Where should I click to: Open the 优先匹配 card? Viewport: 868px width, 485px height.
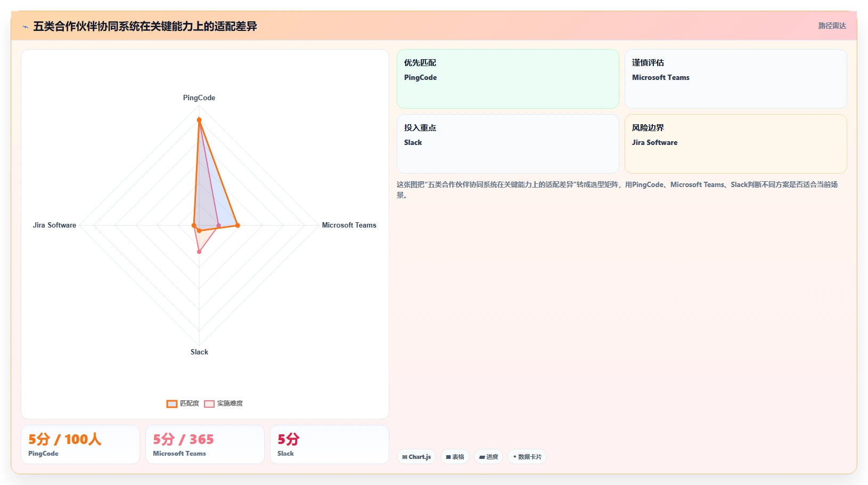[508, 79]
